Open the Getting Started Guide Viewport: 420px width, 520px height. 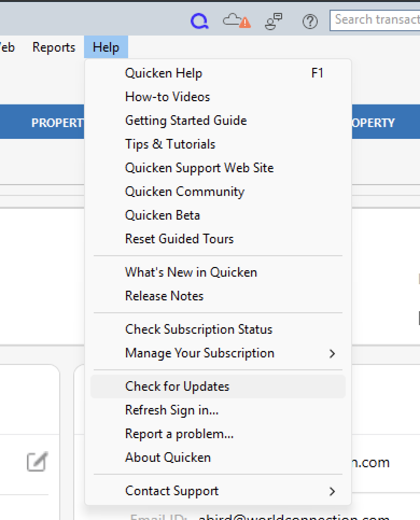point(186,121)
